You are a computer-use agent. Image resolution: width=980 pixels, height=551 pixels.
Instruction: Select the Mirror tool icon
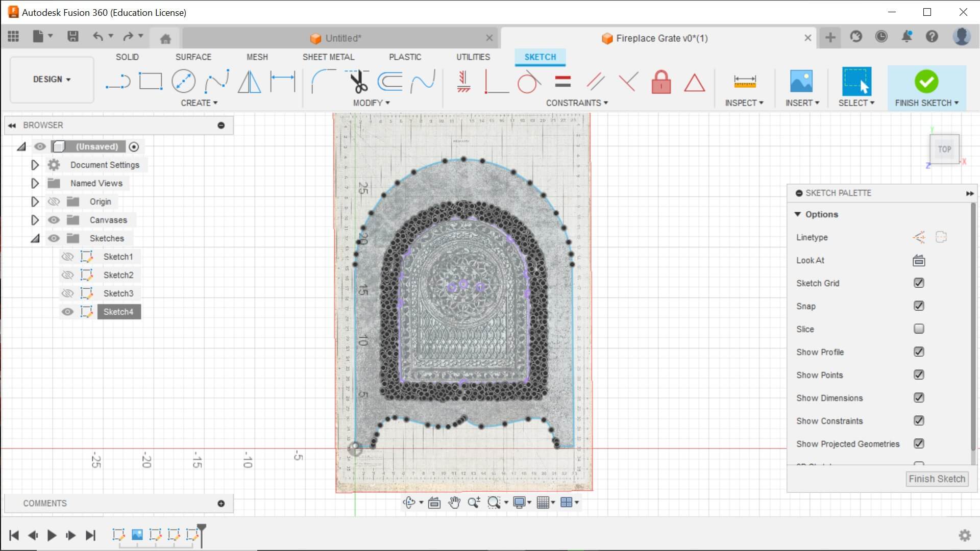pyautogui.click(x=249, y=82)
